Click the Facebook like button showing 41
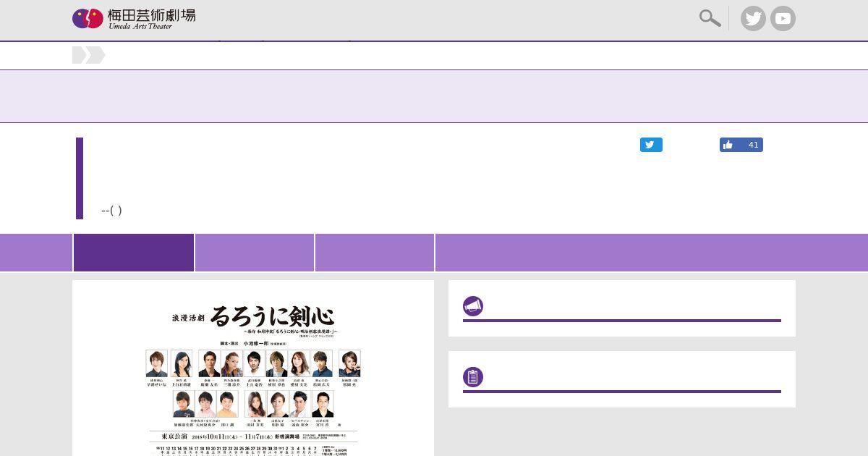 [741, 145]
